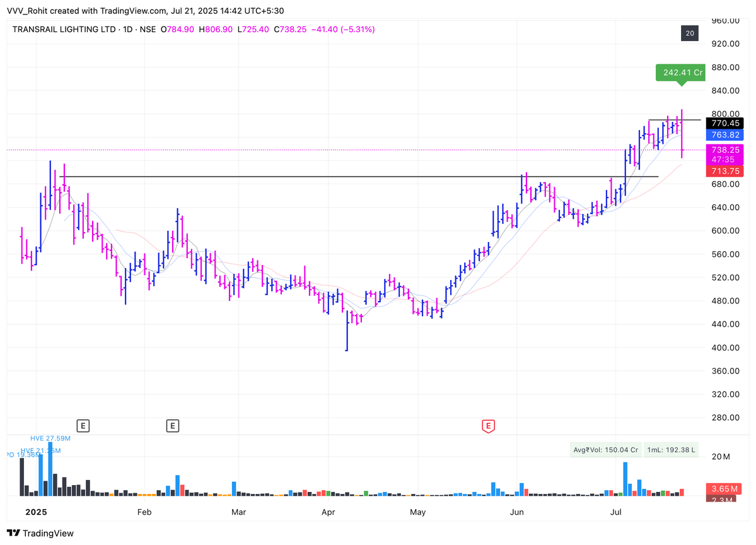Click the Jun label on the time axis

[x=516, y=512]
